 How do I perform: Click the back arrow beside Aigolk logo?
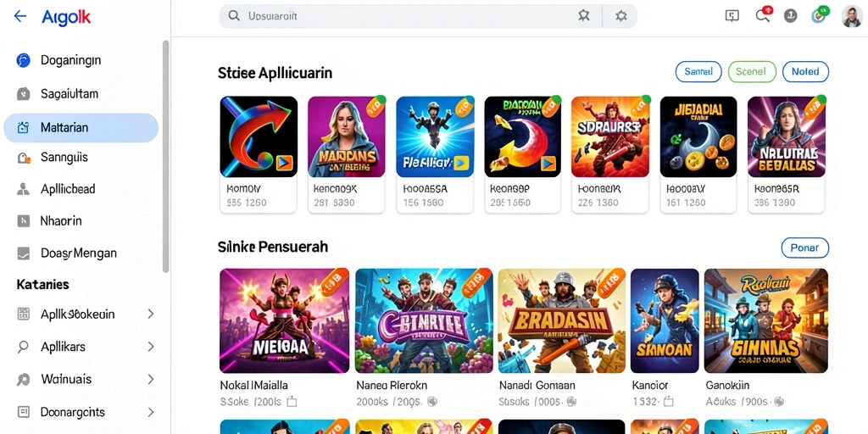[x=20, y=16]
